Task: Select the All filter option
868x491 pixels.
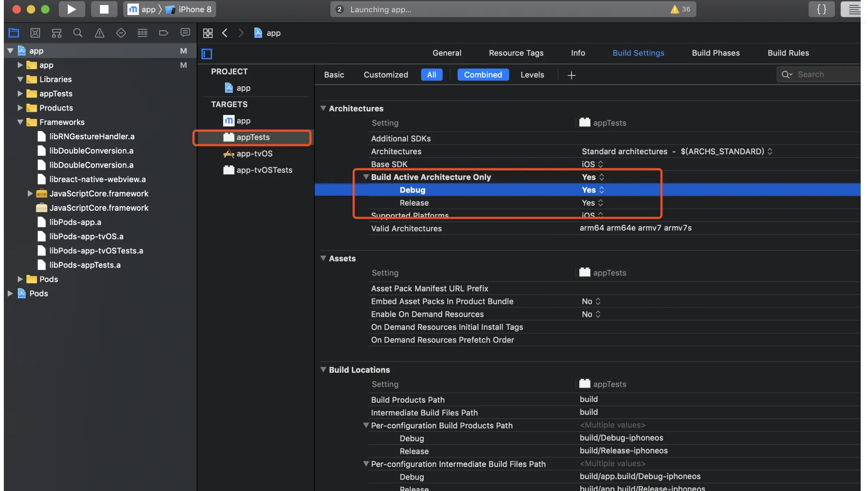Action: pos(432,75)
